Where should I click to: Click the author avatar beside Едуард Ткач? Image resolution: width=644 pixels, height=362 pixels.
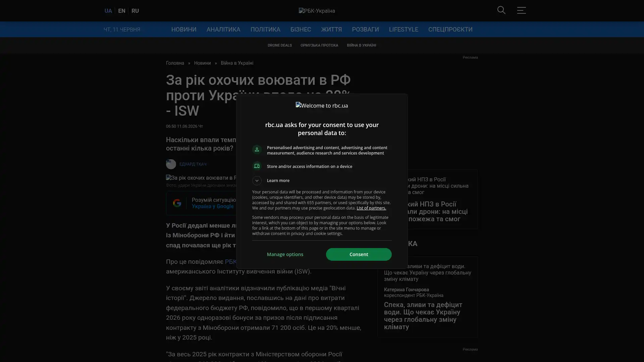[171, 164]
